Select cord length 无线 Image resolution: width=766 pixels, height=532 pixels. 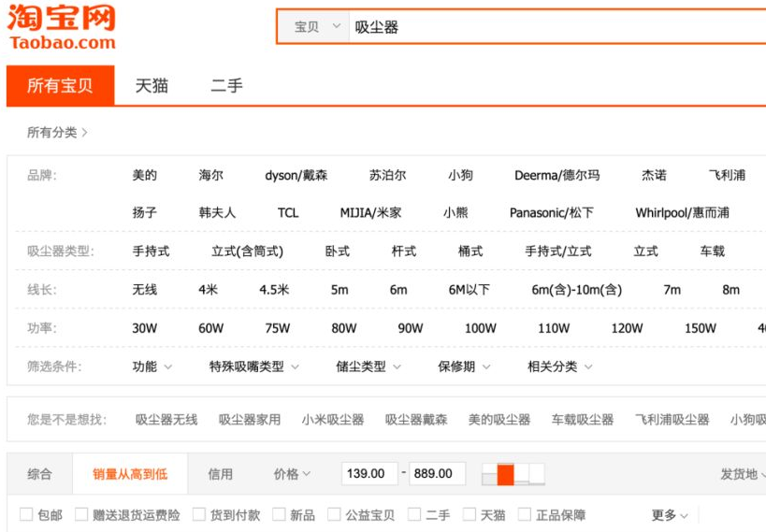pyautogui.click(x=145, y=290)
